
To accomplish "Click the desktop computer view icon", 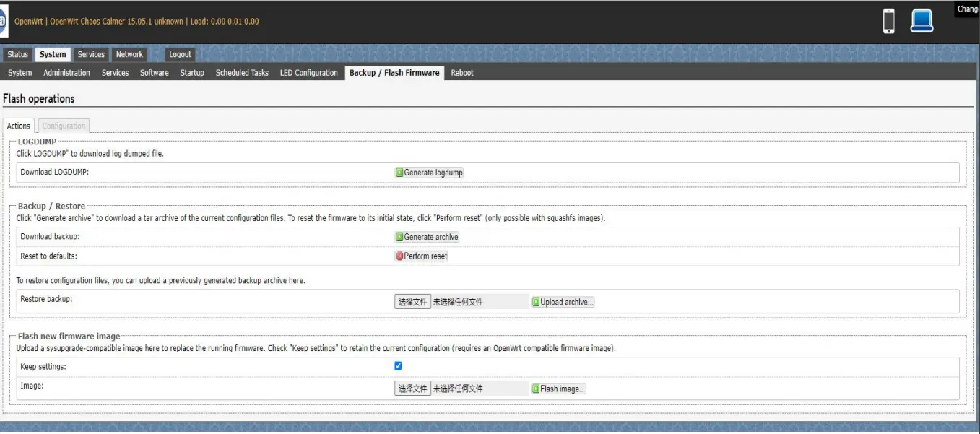I will (922, 21).
